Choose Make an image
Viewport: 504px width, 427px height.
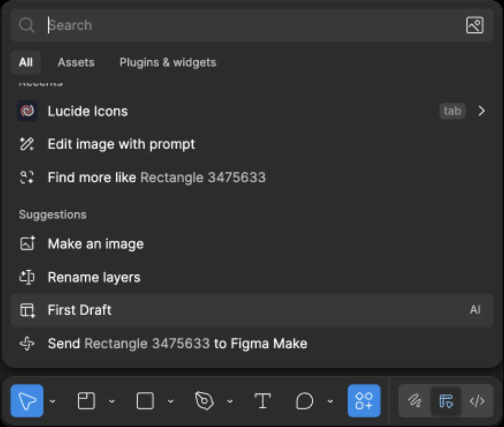(252, 244)
